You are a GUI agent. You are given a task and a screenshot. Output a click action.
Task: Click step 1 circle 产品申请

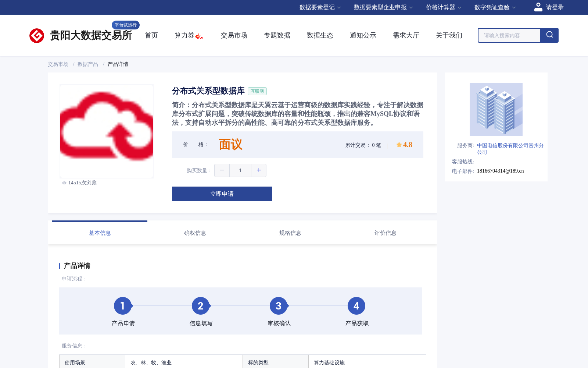pos(123,306)
